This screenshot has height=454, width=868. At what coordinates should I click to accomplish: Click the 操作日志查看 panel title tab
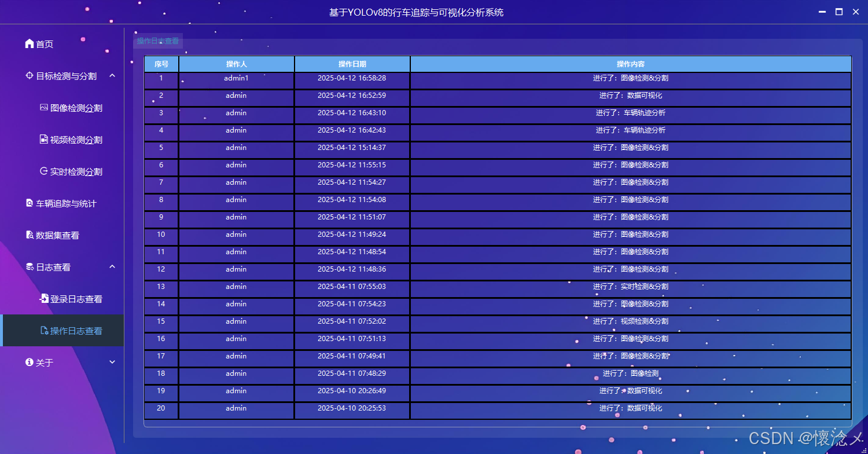click(158, 41)
